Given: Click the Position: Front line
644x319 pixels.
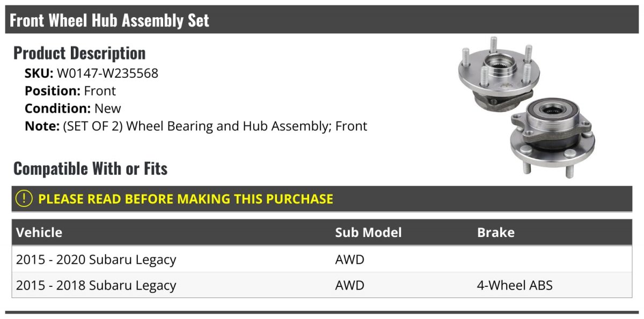Looking at the screenshot, I should [x=70, y=91].
